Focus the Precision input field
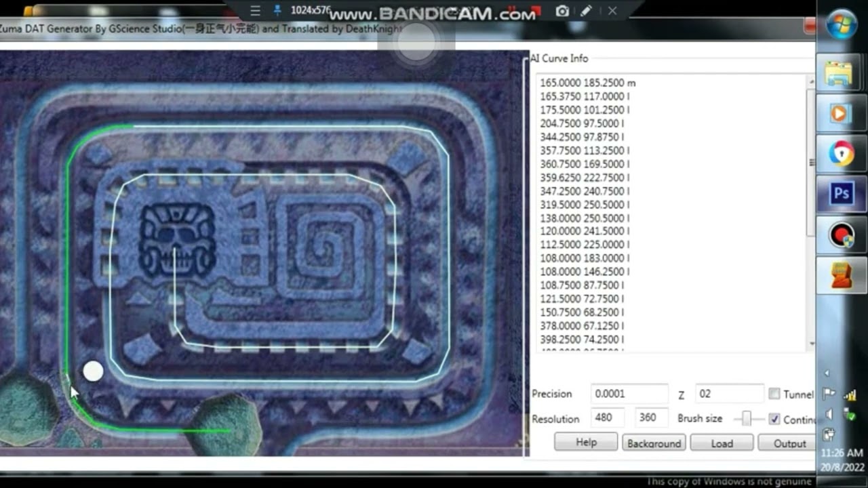 point(629,394)
